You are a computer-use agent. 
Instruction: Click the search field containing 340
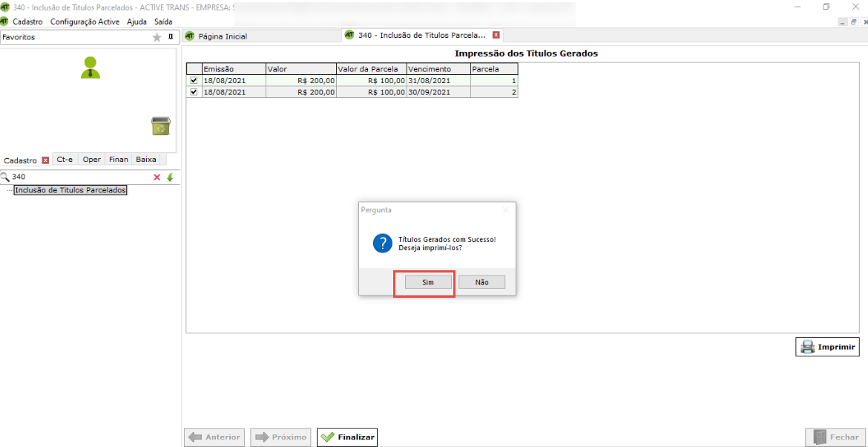(x=78, y=177)
